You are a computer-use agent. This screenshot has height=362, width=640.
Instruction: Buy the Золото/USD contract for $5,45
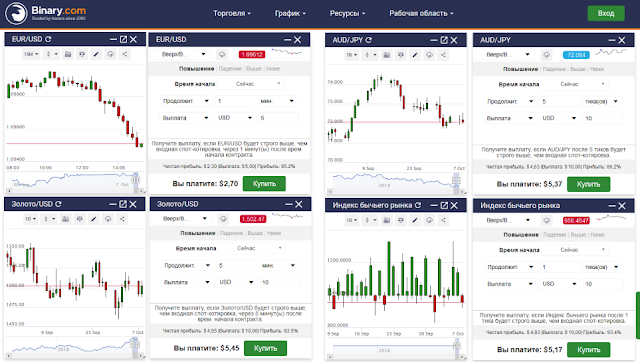coord(265,348)
